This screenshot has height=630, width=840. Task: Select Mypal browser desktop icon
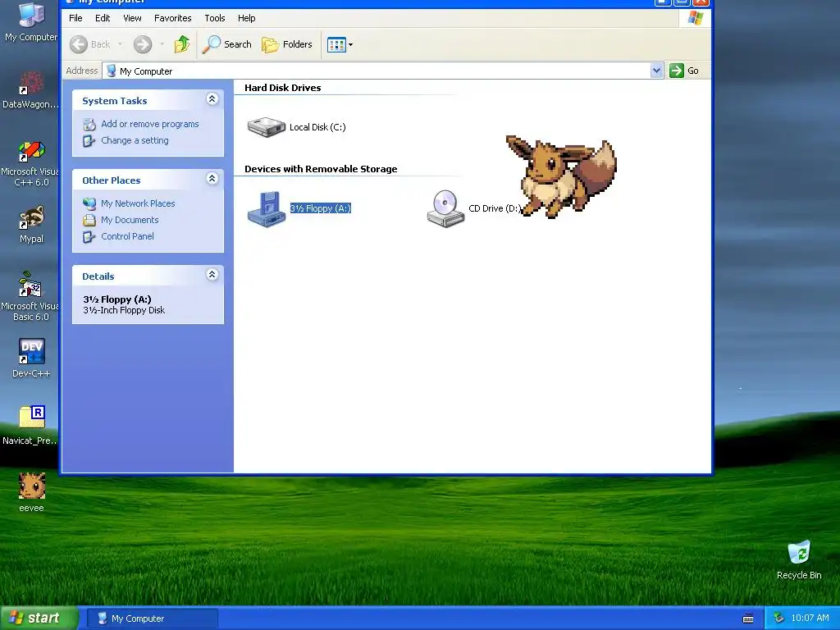click(32, 225)
